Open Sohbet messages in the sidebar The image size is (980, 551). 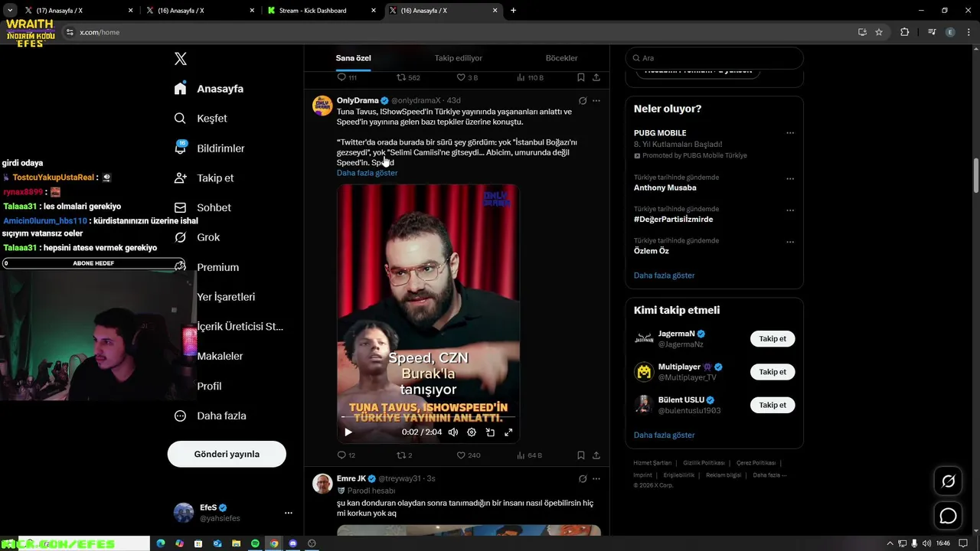(x=202, y=207)
